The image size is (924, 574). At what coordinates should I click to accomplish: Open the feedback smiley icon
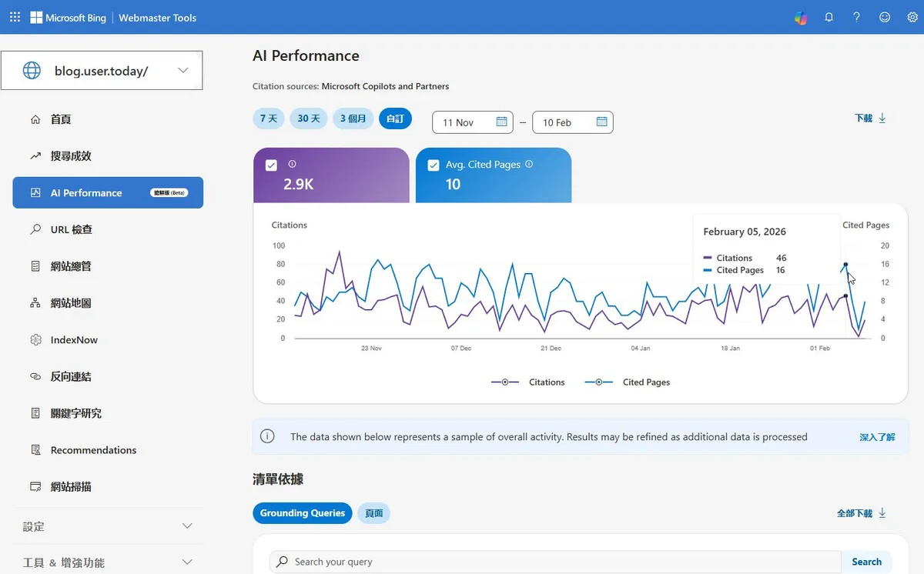click(x=885, y=17)
